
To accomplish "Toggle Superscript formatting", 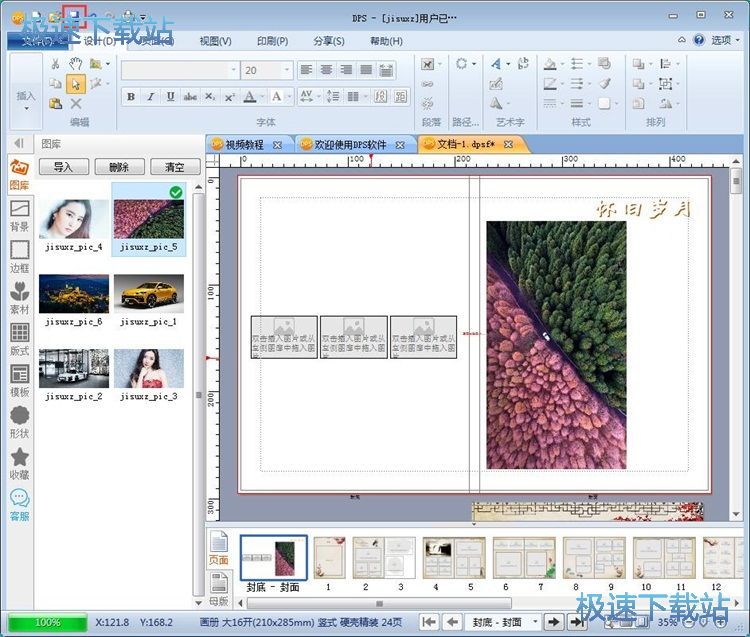I will (x=230, y=97).
